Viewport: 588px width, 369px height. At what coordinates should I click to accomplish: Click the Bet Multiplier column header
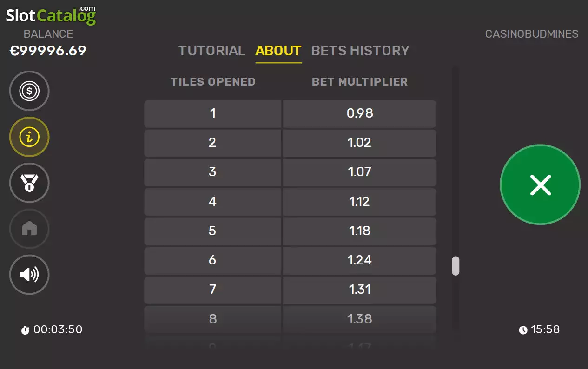point(360,82)
